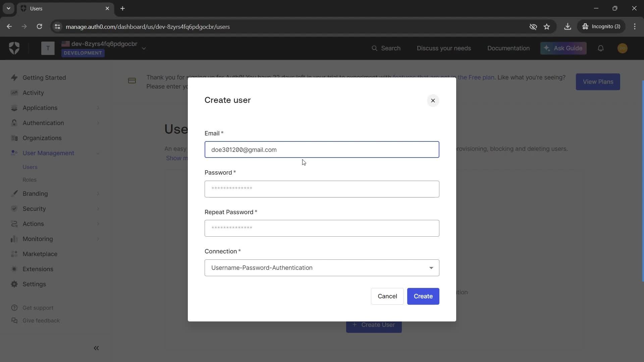Close the Create user dialog
The width and height of the screenshot is (644, 362).
coord(433,101)
